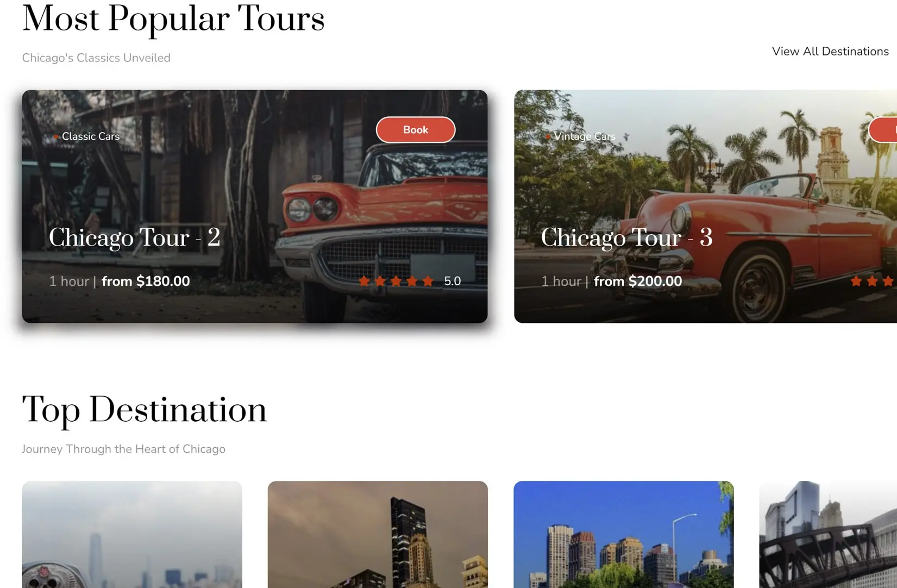Click the from $200.00 price text

pos(638,281)
